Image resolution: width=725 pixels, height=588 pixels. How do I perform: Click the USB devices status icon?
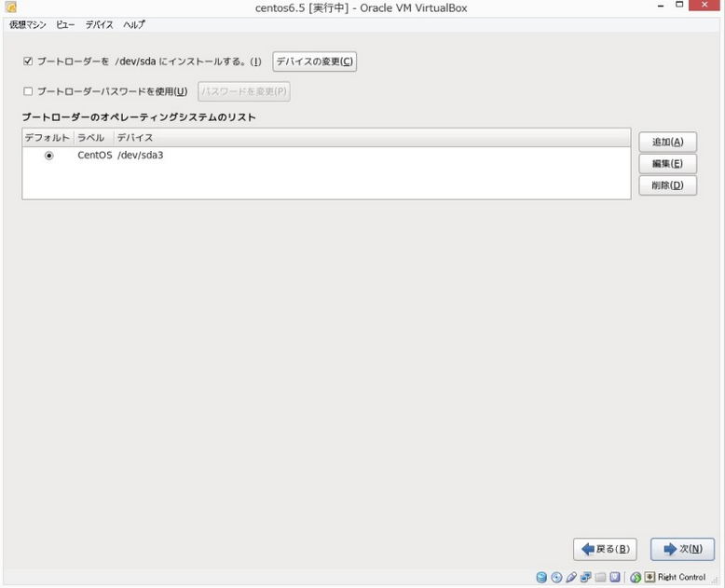click(571, 577)
